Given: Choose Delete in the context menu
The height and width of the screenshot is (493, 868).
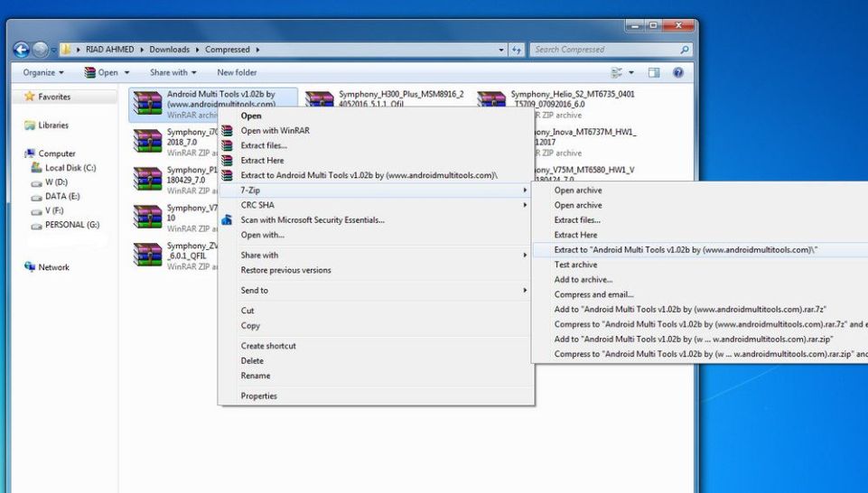Looking at the screenshot, I should click(377, 361).
